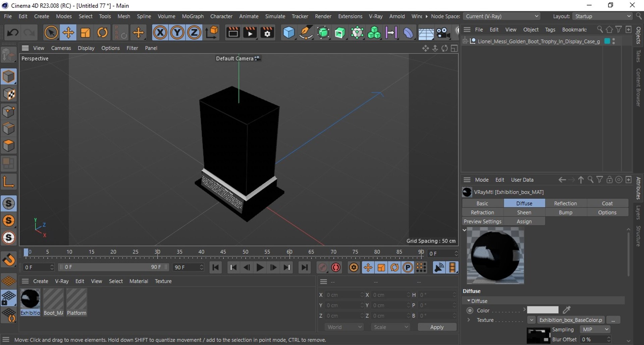Select the Live Selection tool
The height and width of the screenshot is (345, 644).
[x=51, y=33]
